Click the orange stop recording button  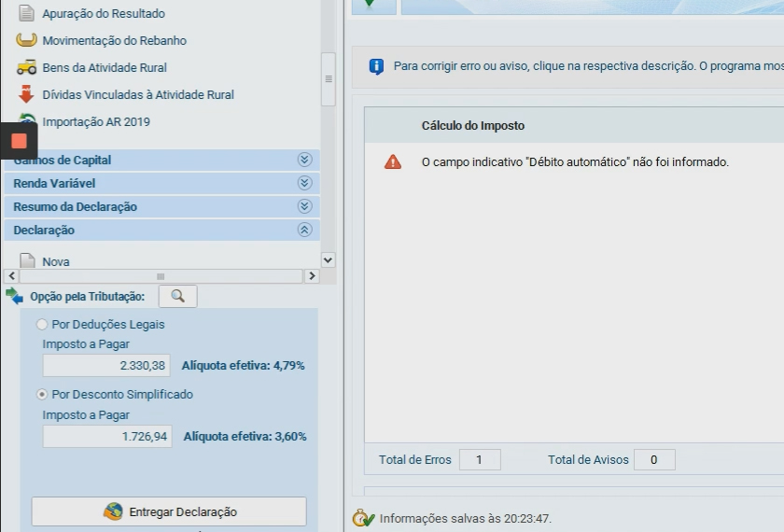[19, 141]
